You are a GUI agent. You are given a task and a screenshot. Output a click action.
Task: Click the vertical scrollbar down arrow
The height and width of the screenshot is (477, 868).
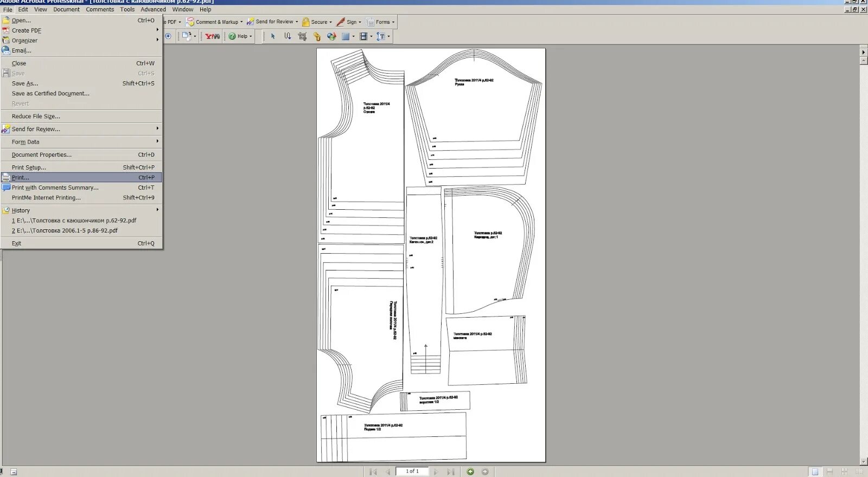coord(864,462)
